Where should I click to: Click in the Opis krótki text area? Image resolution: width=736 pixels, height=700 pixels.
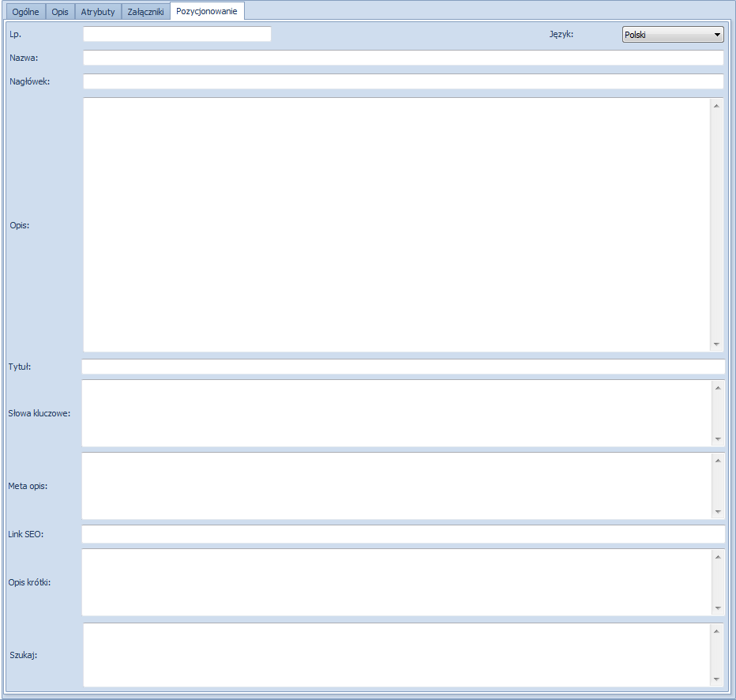[x=396, y=582]
